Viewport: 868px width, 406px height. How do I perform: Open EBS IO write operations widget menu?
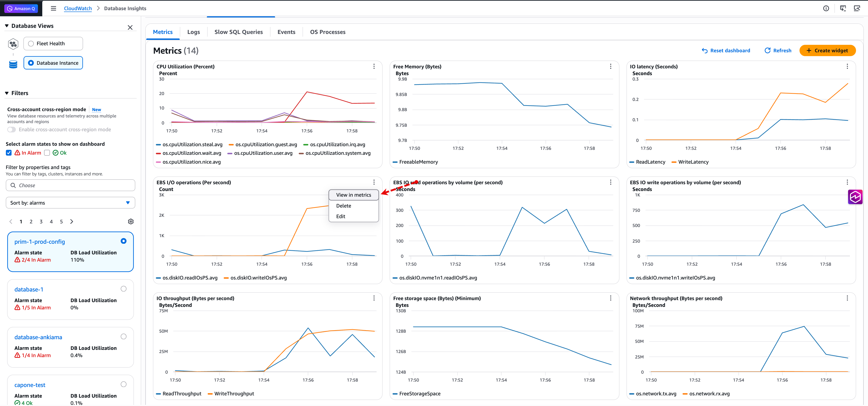click(x=847, y=182)
